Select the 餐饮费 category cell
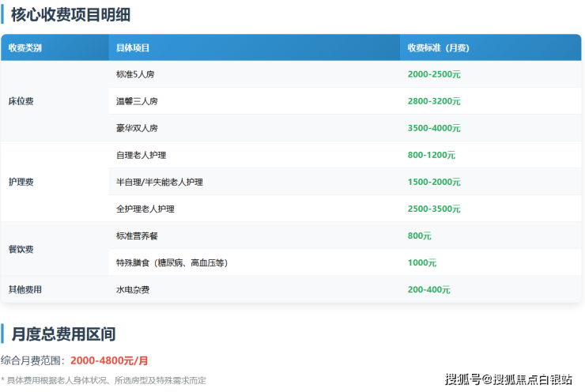Image resolution: width=585 pixels, height=392 pixels. coord(21,249)
